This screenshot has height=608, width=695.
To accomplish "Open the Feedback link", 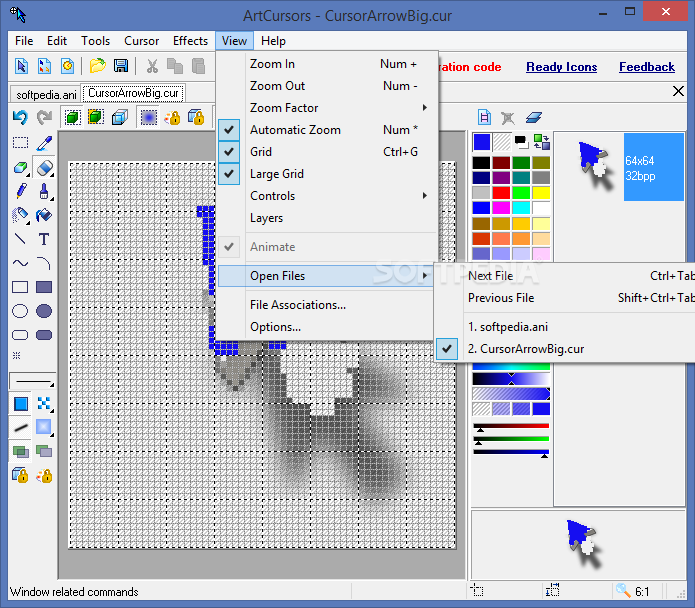I will [x=647, y=67].
